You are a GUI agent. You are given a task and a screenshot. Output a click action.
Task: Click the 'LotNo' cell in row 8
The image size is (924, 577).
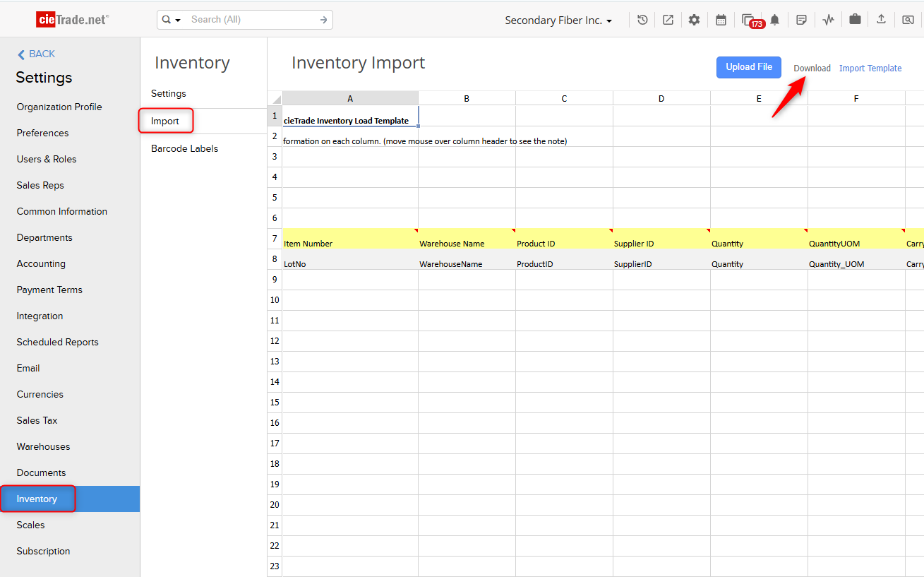(x=350, y=259)
